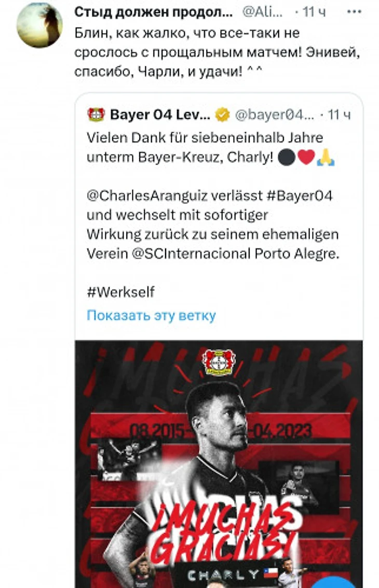
Task: Click the quoted tweet's 11 ч timestamp
Action: tap(339, 115)
